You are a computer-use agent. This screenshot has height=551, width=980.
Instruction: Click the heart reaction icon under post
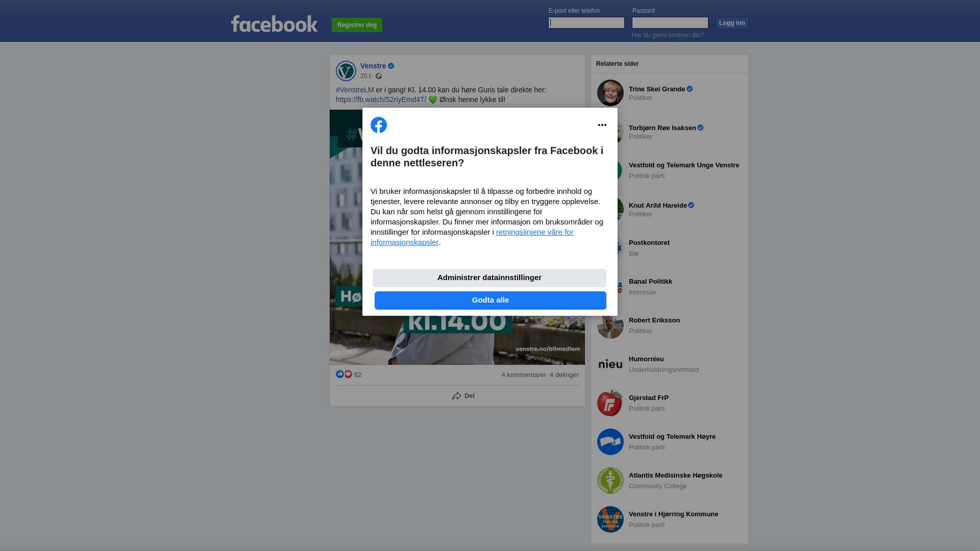[348, 374]
